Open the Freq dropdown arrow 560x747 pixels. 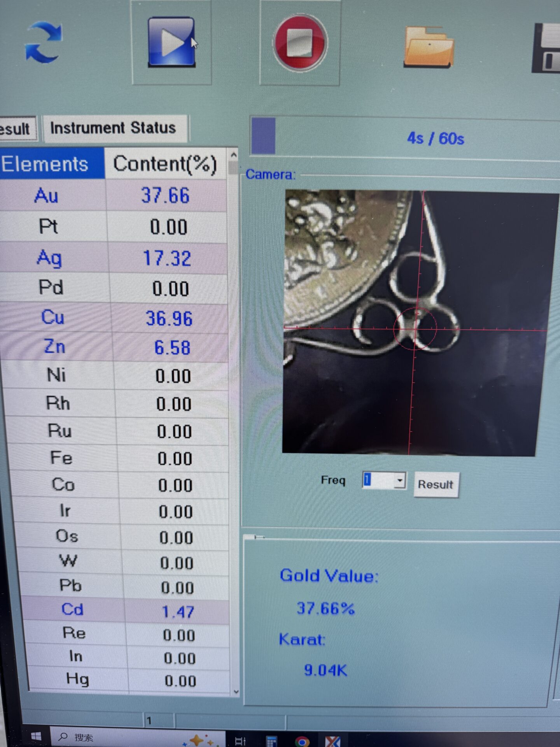coord(400,480)
